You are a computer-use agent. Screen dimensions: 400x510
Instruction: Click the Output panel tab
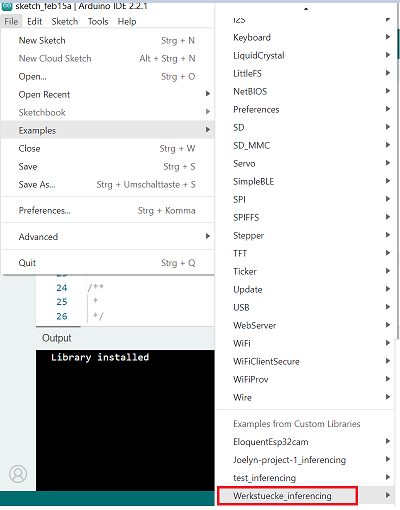point(57,338)
